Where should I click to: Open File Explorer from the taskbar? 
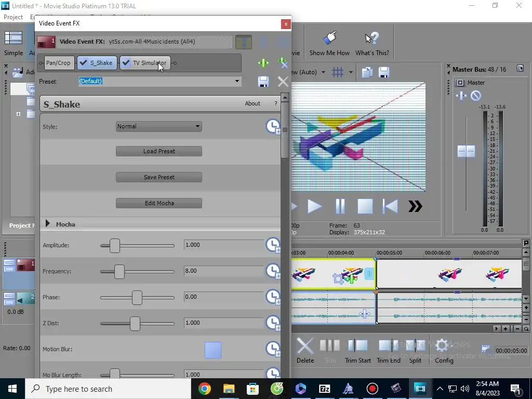tap(229, 389)
